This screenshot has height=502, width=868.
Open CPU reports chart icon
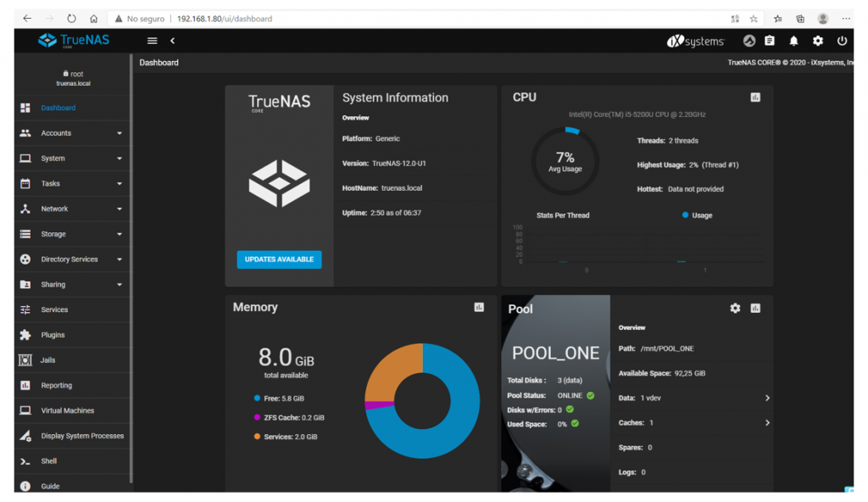(x=755, y=98)
